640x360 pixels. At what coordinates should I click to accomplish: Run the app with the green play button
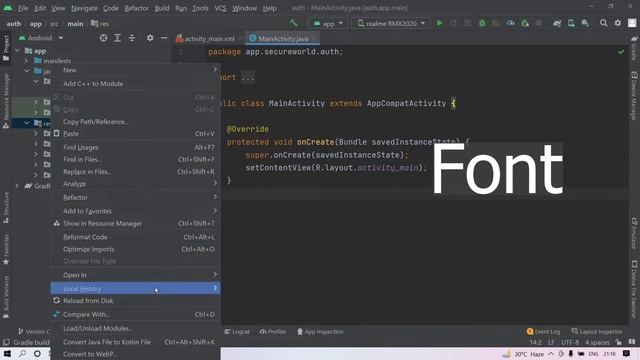pyautogui.click(x=440, y=23)
